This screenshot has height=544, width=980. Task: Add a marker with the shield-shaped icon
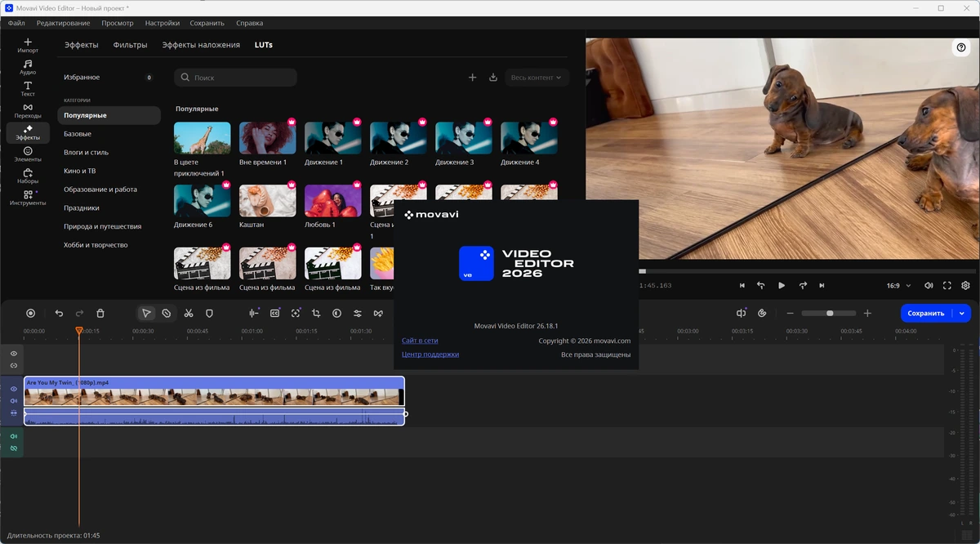coord(209,313)
